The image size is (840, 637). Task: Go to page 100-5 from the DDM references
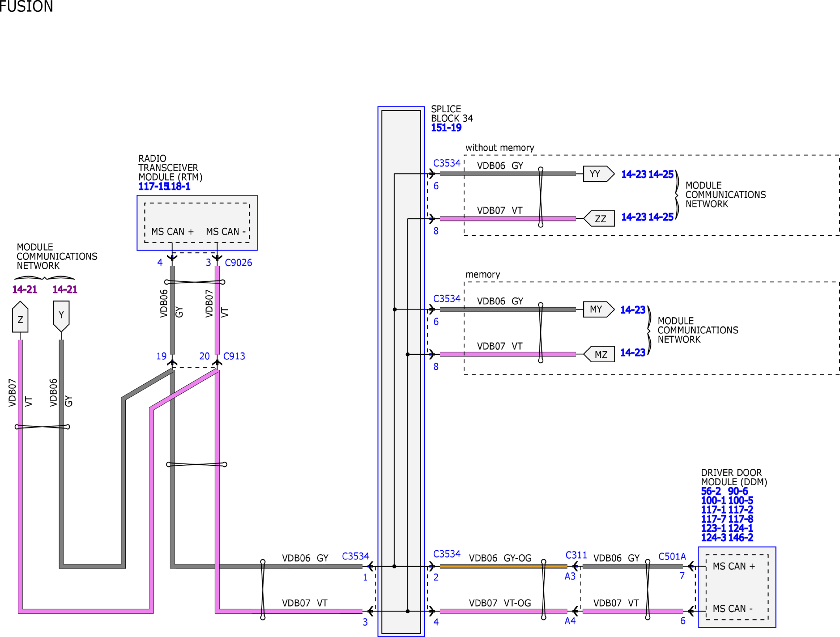(x=741, y=501)
